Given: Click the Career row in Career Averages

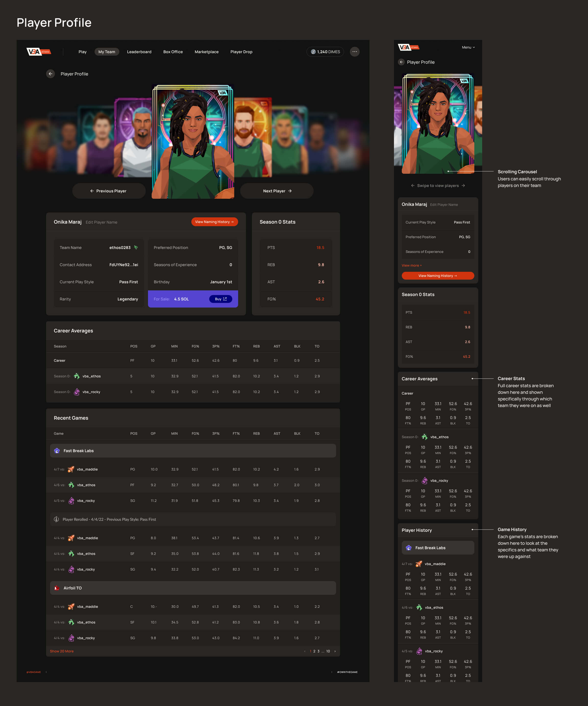Looking at the screenshot, I should [193, 360].
